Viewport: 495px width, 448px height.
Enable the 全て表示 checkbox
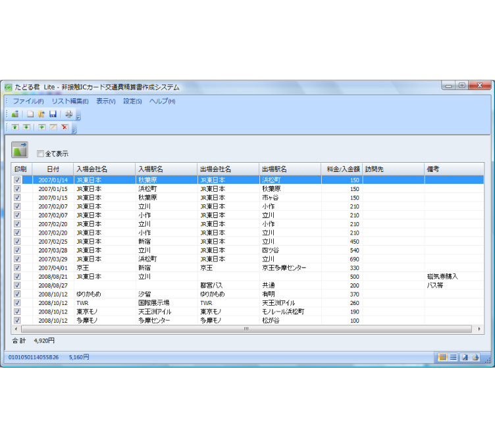(40, 154)
